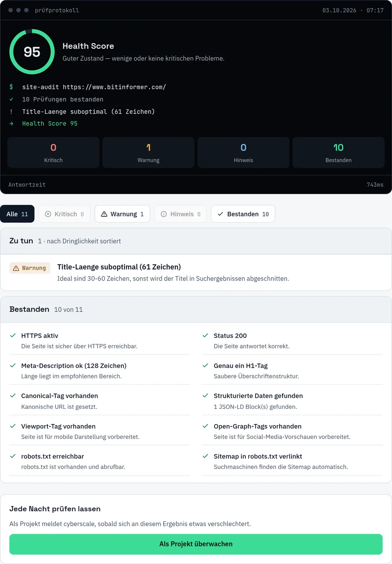
Task: Open the Bestanden 10 summary card
Action: (x=339, y=152)
